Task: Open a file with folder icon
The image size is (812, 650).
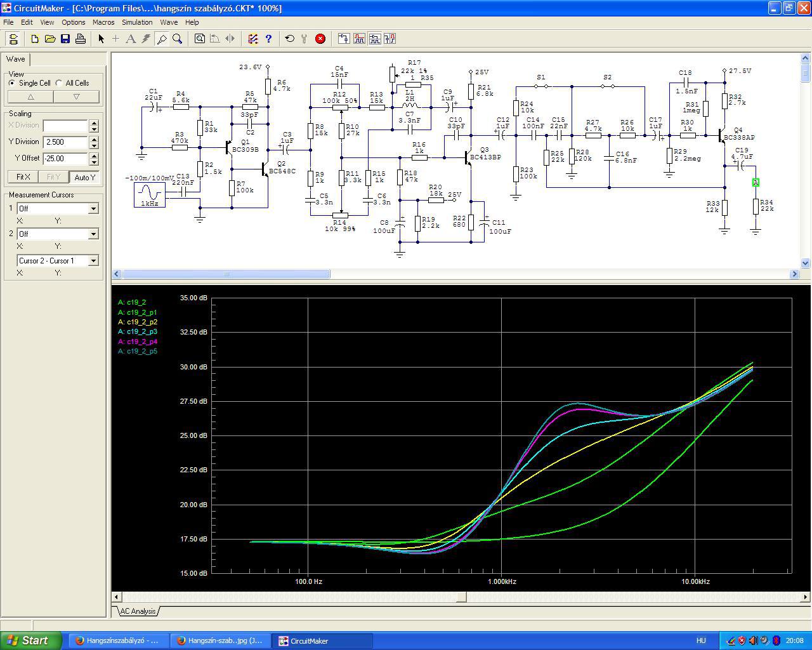Action: [x=50, y=39]
